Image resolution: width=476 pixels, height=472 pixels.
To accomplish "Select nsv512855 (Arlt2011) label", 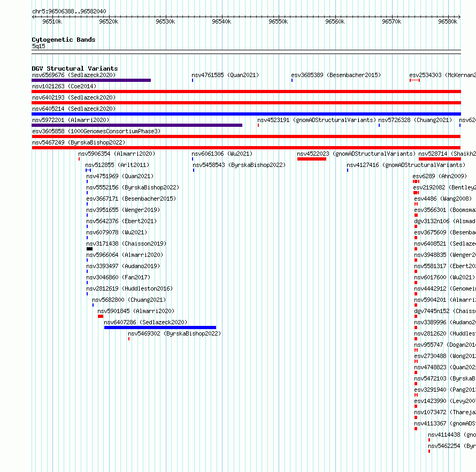I will (x=117, y=165).
